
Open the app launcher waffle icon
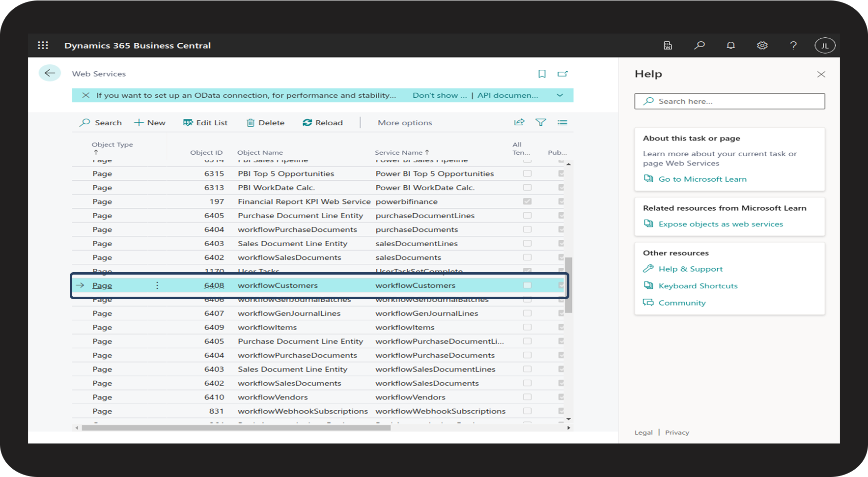pyautogui.click(x=43, y=45)
